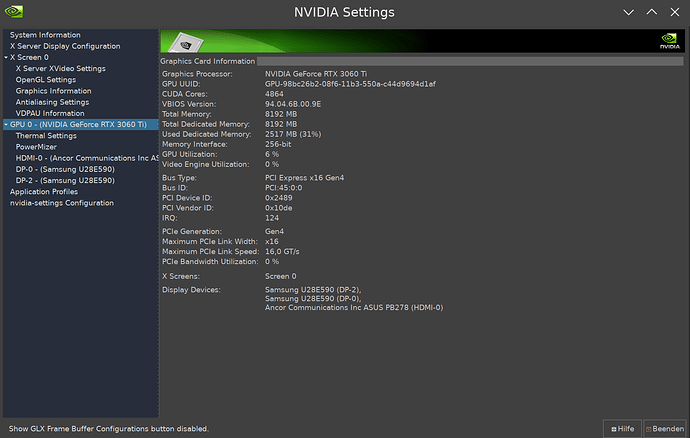
Task: Maximize window with up chevron button
Action: (x=652, y=12)
